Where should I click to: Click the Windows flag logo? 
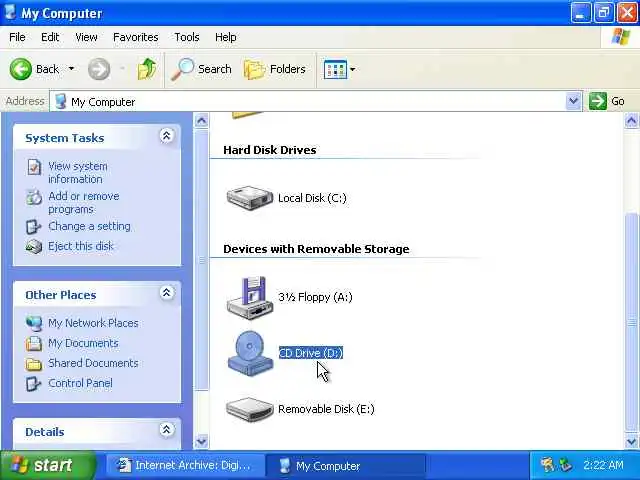620,37
